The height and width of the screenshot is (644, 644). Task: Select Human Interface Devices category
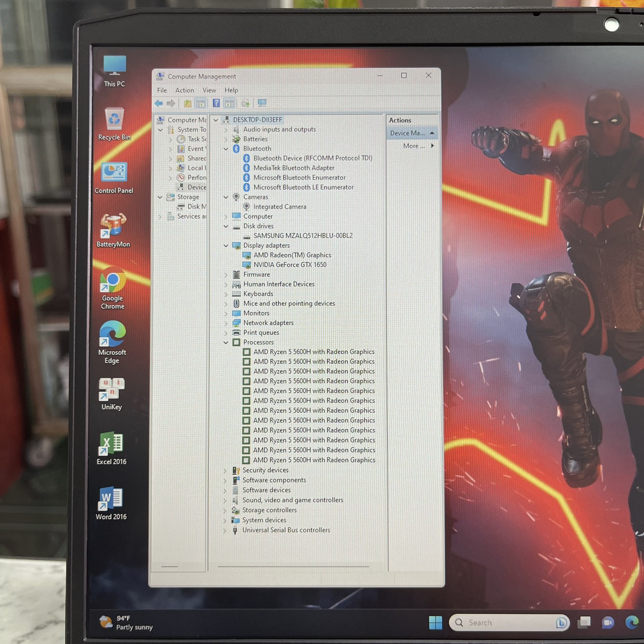pyautogui.click(x=279, y=284)
